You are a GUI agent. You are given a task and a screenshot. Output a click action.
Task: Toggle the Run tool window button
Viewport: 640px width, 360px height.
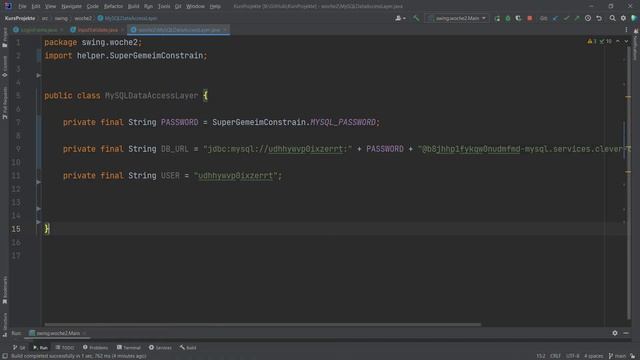tap(40, 348)
